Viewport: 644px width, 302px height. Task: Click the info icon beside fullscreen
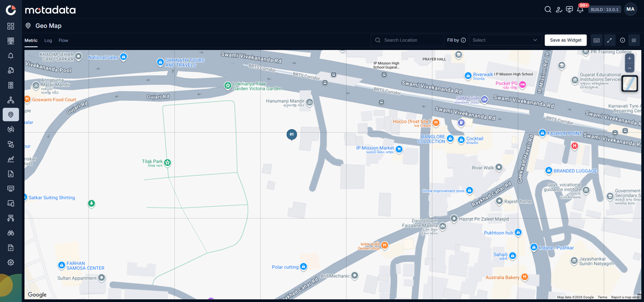pos(623,40)
